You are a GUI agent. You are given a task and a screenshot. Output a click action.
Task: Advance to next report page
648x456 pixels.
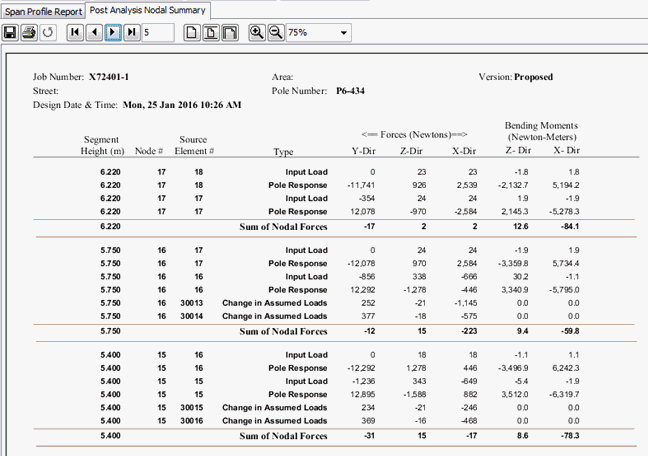(113, 32)
